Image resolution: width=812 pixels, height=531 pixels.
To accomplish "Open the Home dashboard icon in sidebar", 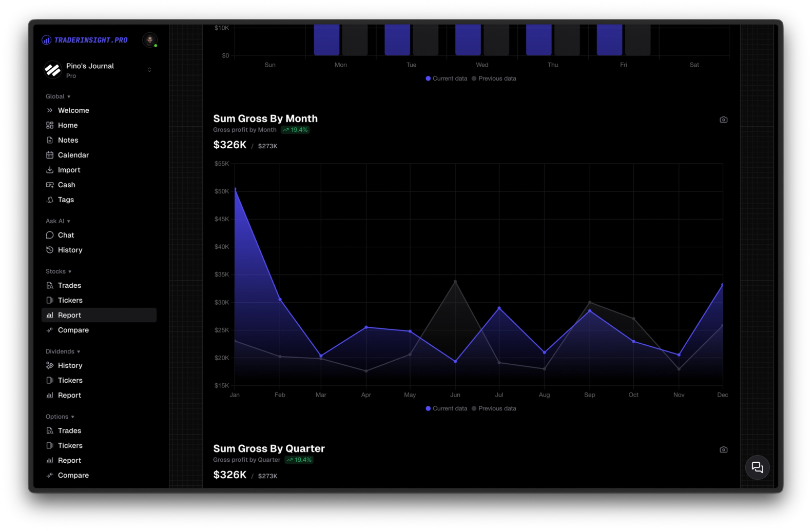I will pyautogui.click(x=50, y=125).
